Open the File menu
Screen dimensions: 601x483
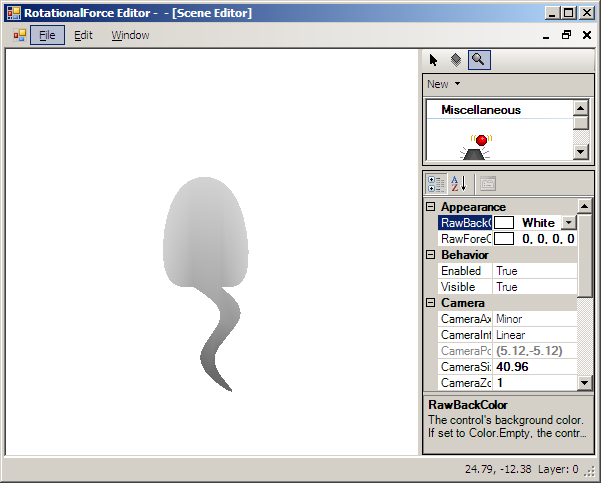[x=47, y=35]
